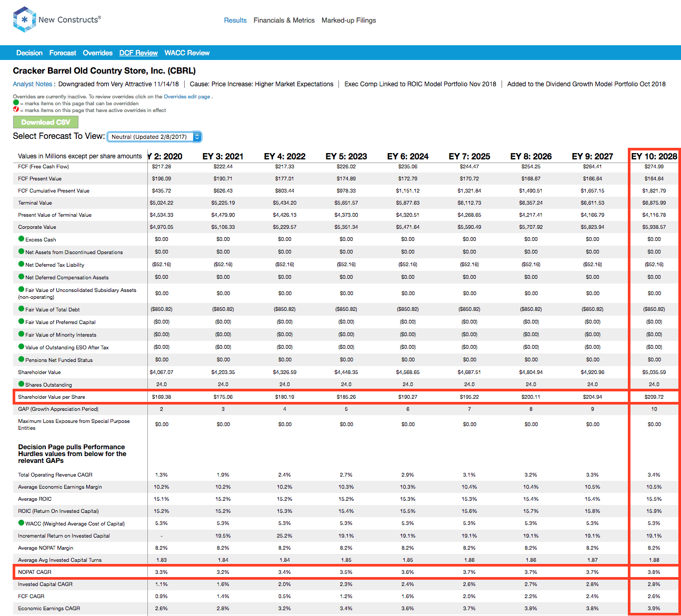Click the $6,875.99 terminal value cell
Viewport: 681px width, 616px height.
(654, 203)
